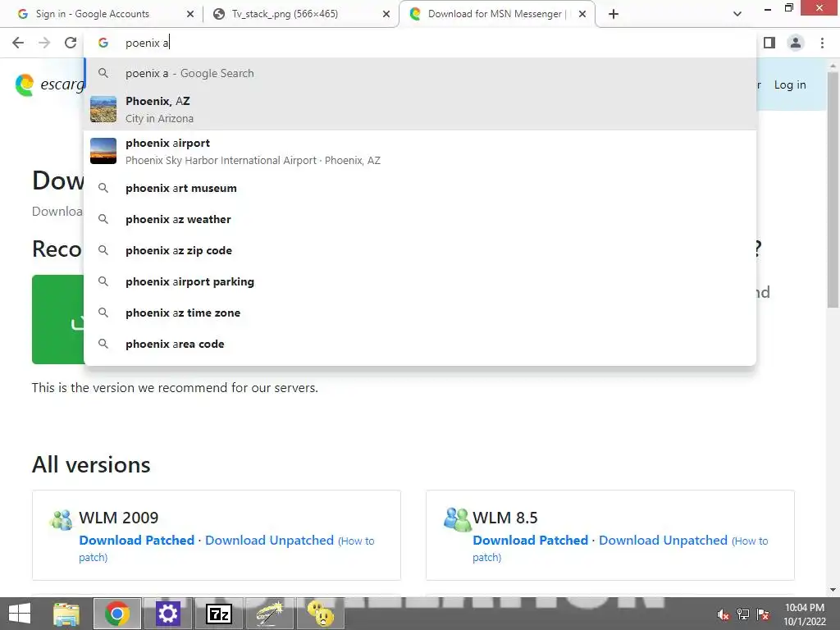Close the Download for MSN Messenger tab
Viewport: 840px width, 630px height.
(582, 14)
